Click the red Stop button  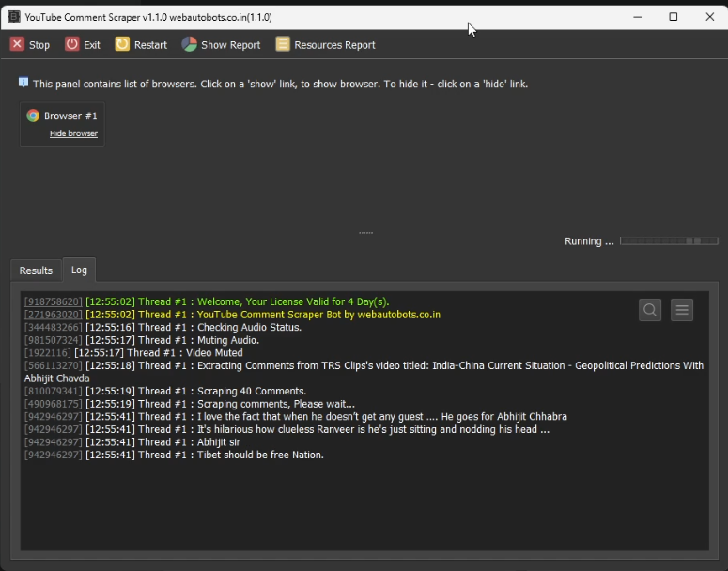click(29, 44)
